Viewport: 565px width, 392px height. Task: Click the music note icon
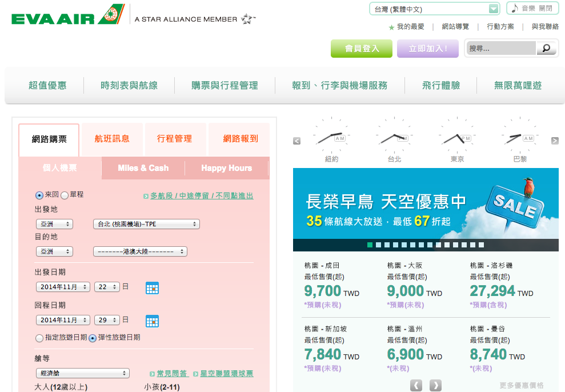pyautogui.click(x=515, y=8)
